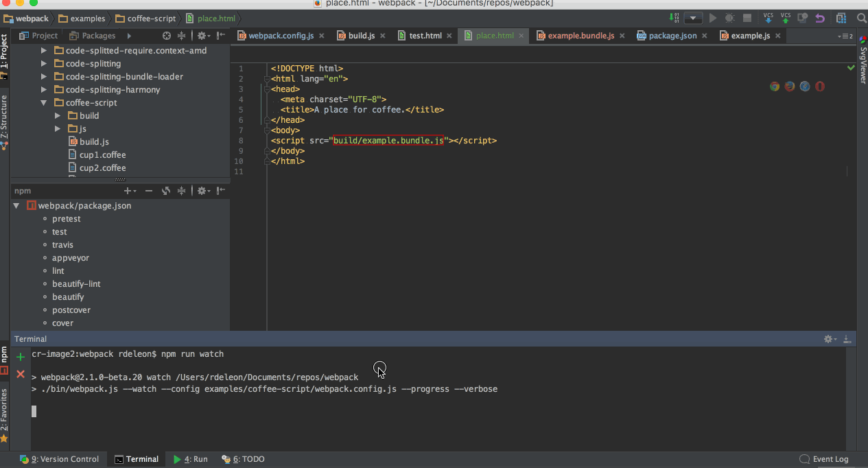Open the Event Log
Viewport: 868px width, 468px height.
point(830,458)
